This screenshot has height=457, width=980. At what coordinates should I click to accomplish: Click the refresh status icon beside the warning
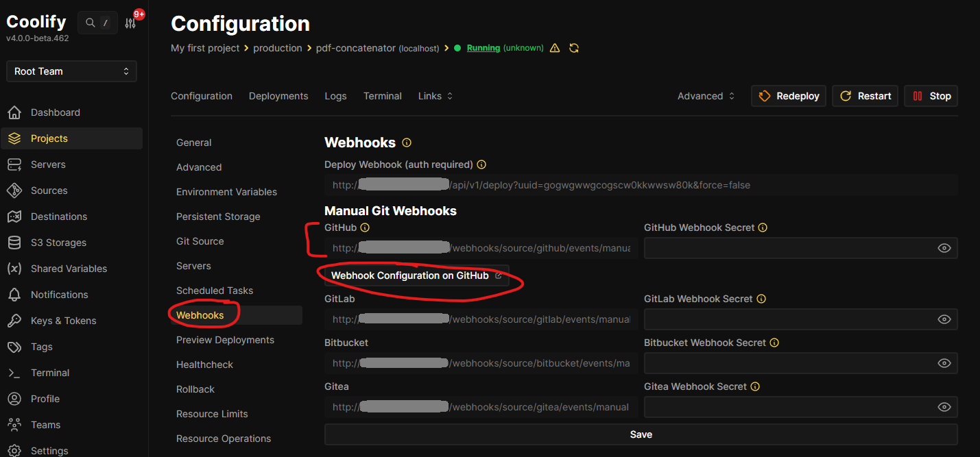point(574,48)
